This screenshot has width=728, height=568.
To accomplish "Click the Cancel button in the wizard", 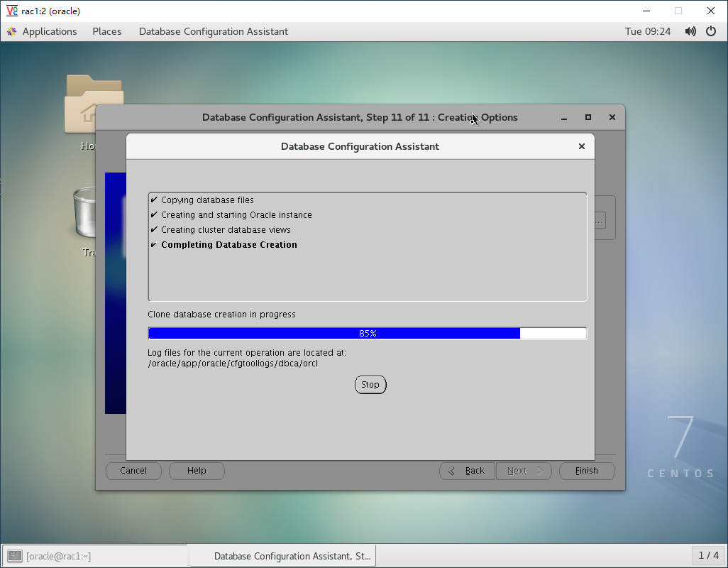I will [x=133, y=471].
